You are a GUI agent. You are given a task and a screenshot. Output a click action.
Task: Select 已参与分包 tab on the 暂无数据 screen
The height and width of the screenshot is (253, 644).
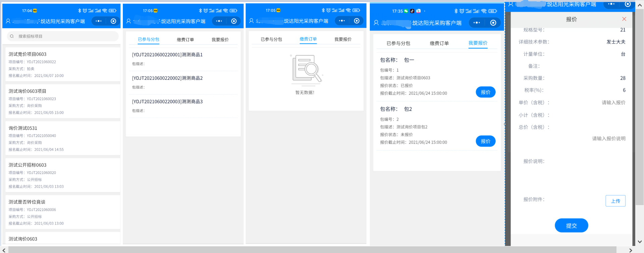click(x=271, y=39)
